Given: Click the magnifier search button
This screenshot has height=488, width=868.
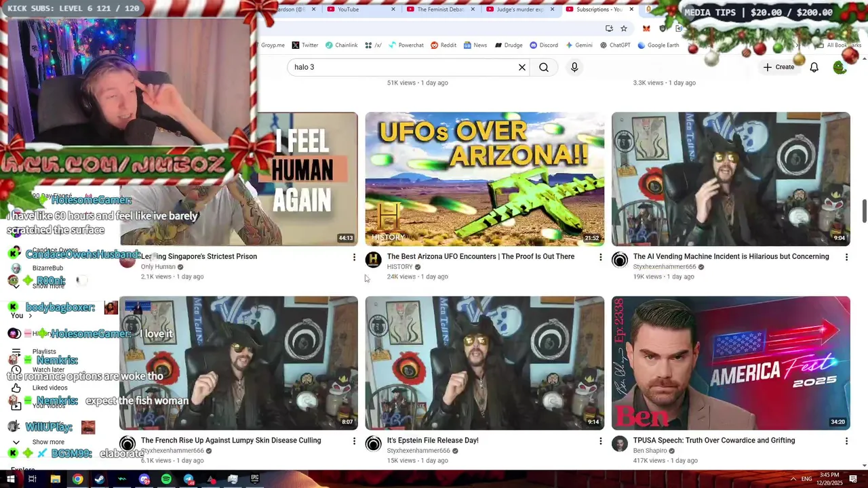Looking at the screenshot, I should point(544,67).
